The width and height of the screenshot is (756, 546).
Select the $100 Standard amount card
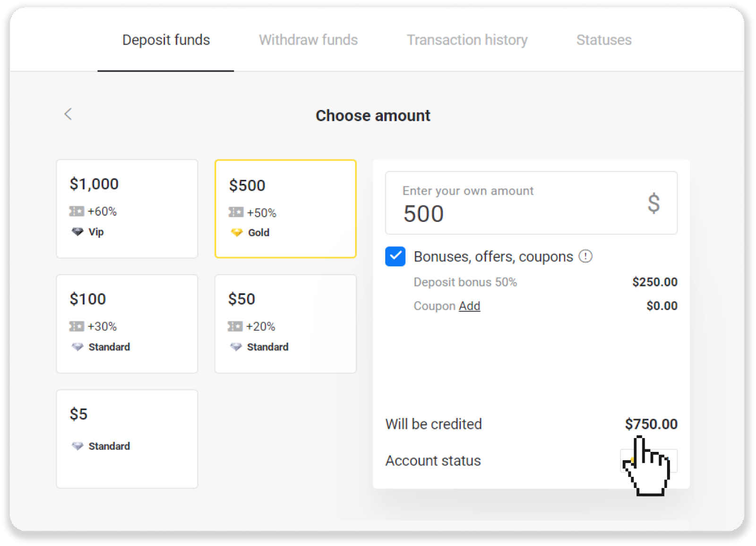coord(127,323)
